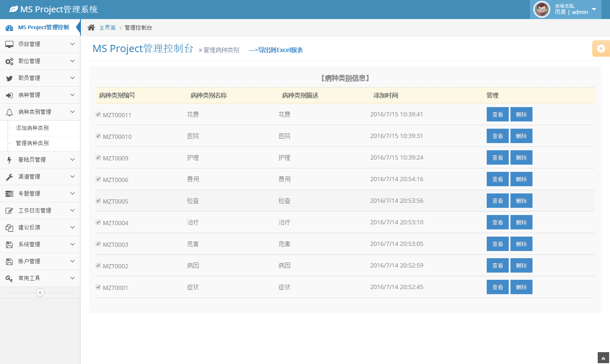Click the key icon for 常用工具

point(9,279)
